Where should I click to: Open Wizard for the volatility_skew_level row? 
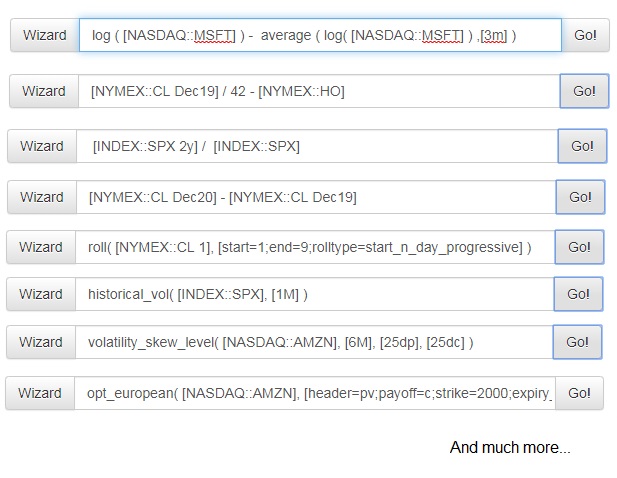tap(41, 342)
